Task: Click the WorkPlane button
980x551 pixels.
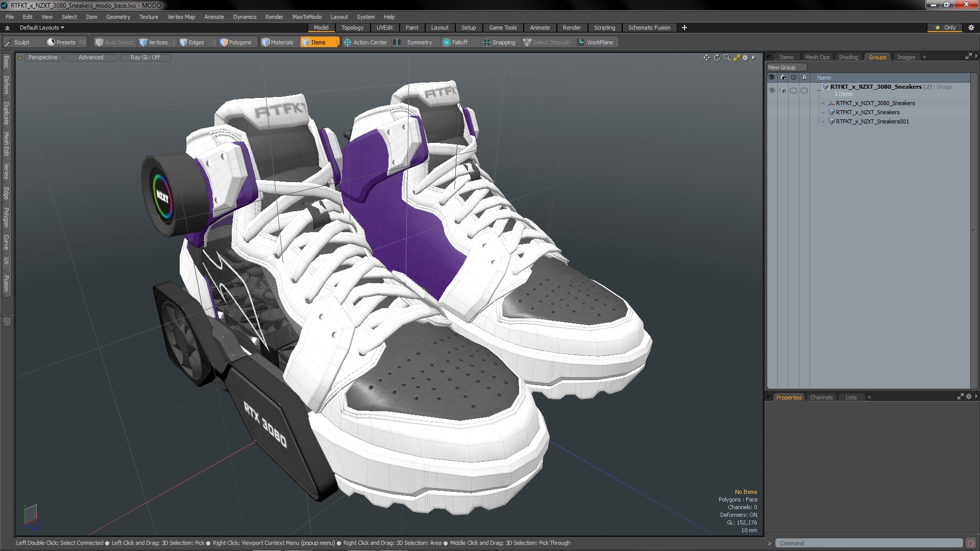Action: coord(596,42)
